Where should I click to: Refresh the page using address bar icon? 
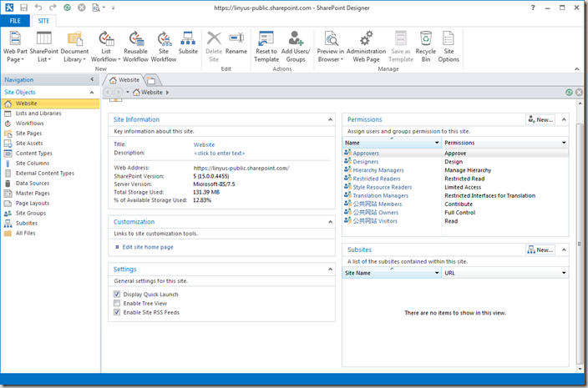pyautogui.click(x=570, y=92)
